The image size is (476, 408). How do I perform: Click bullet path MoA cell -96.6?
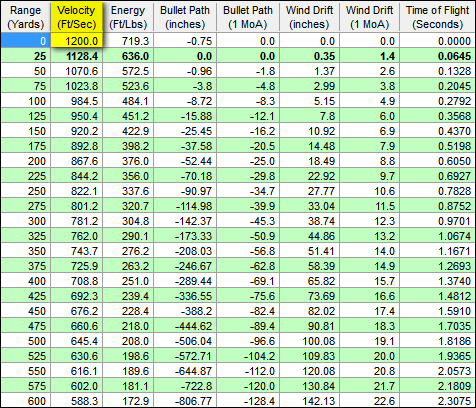coord(248,341)
